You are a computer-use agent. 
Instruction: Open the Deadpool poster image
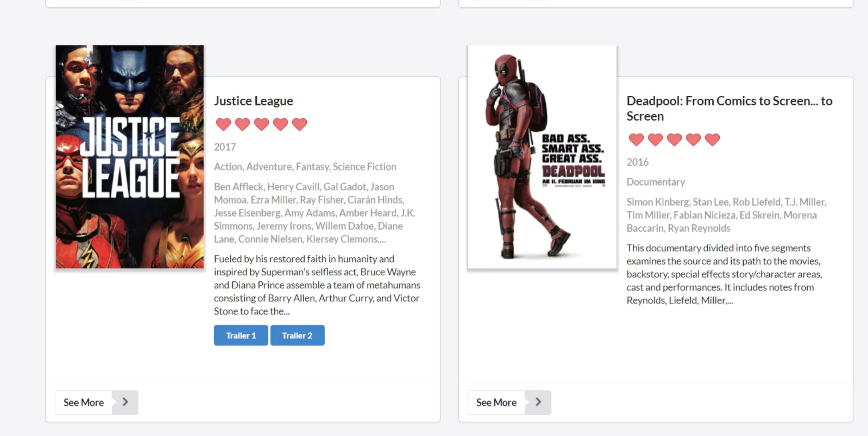point(542,157)
